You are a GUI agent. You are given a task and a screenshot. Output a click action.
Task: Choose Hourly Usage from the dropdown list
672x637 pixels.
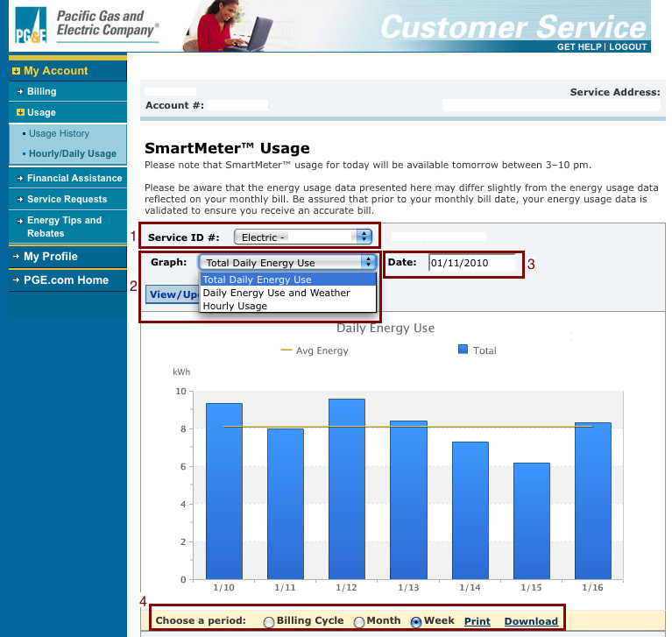235,306
